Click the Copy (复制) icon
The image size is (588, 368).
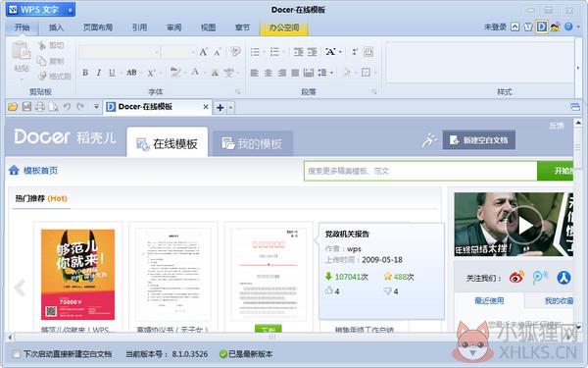(x=41, y=61)
